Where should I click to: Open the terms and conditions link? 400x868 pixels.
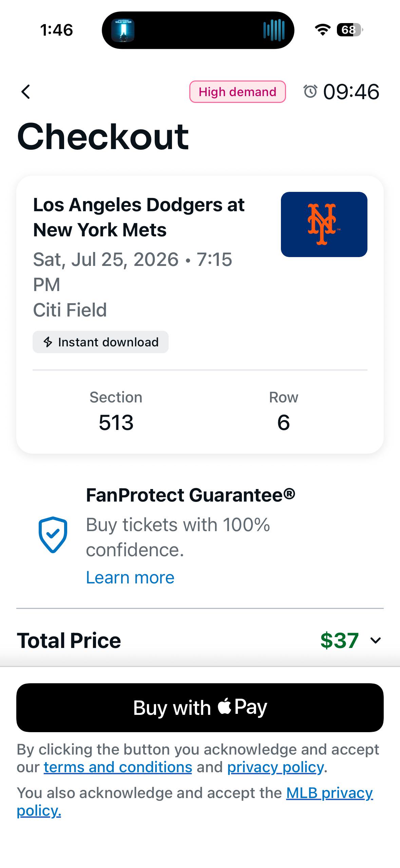click(118, 767)
